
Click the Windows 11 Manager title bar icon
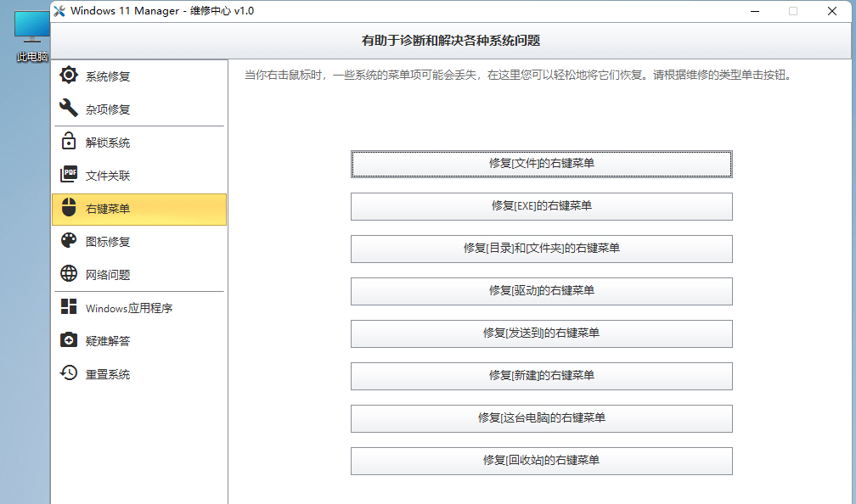point(59,11)
